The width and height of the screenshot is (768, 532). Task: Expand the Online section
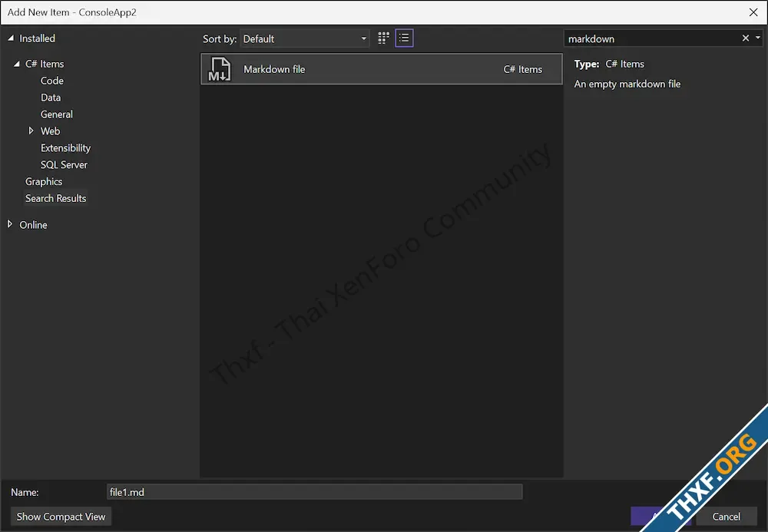(10, 224)
